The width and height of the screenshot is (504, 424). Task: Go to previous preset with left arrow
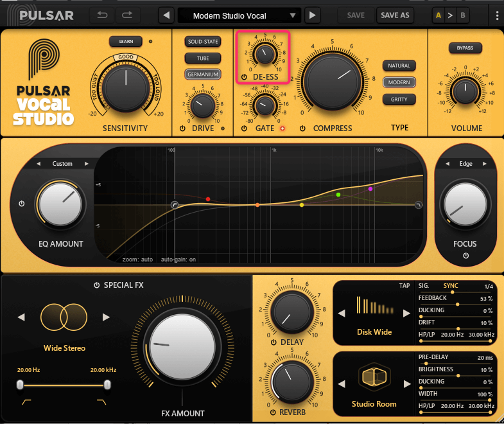[x=166, y=15]
